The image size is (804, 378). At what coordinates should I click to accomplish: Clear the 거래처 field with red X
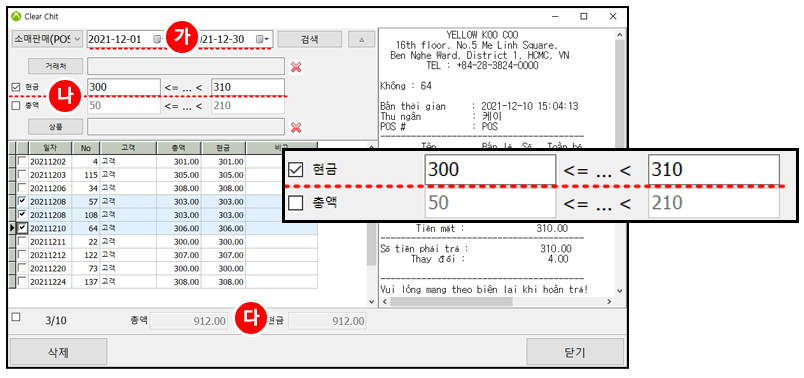[x=296, y=67]
